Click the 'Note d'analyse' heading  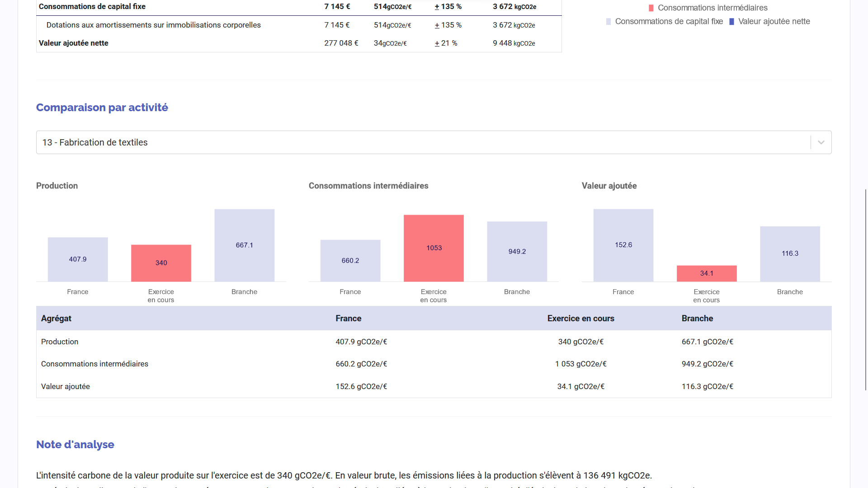[75, 445]
